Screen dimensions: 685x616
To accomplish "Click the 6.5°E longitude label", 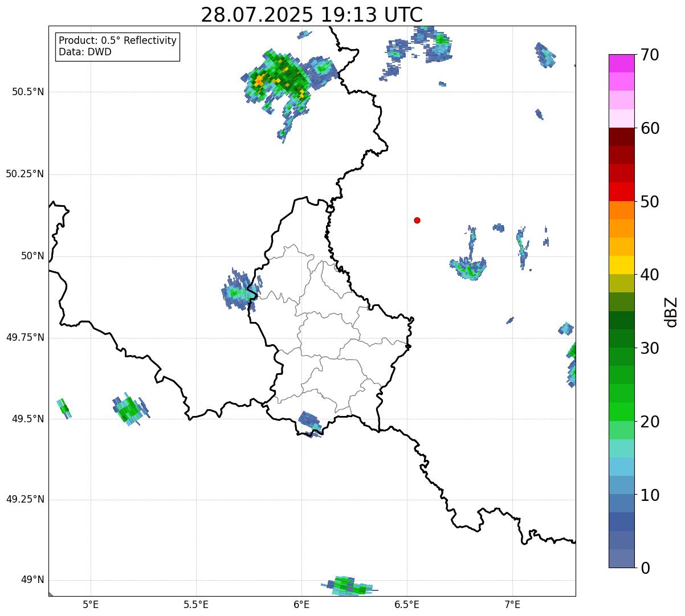I will coord(407,605).
